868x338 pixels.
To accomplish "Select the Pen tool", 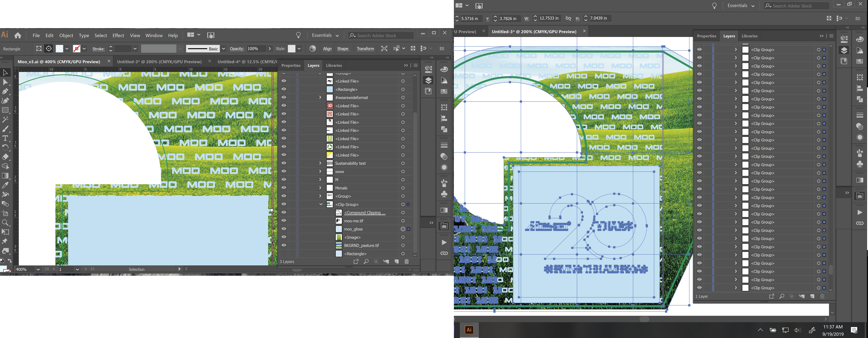I will 5,91.
